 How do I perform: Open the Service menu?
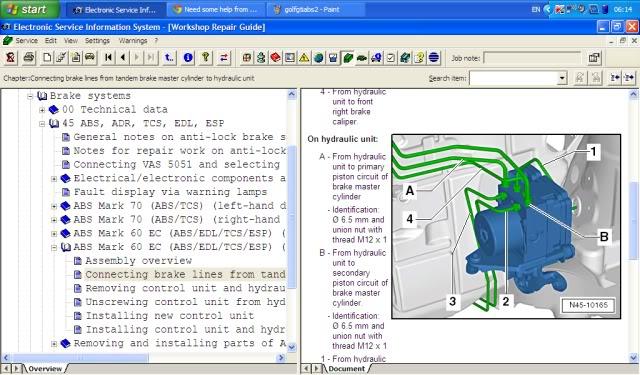coord(26,40)
